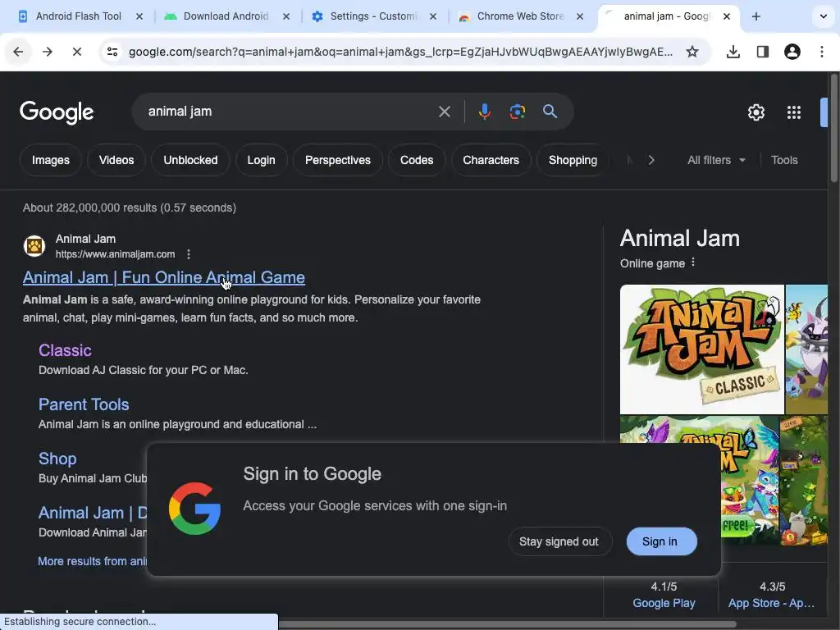840x630 pixels.
Task: Filter results by Videos
Action: tap(116, 160)
